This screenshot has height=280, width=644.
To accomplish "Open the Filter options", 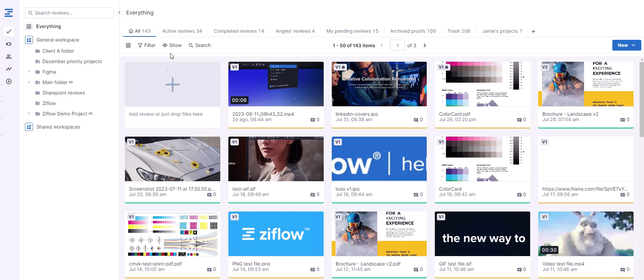I will 147,45.
